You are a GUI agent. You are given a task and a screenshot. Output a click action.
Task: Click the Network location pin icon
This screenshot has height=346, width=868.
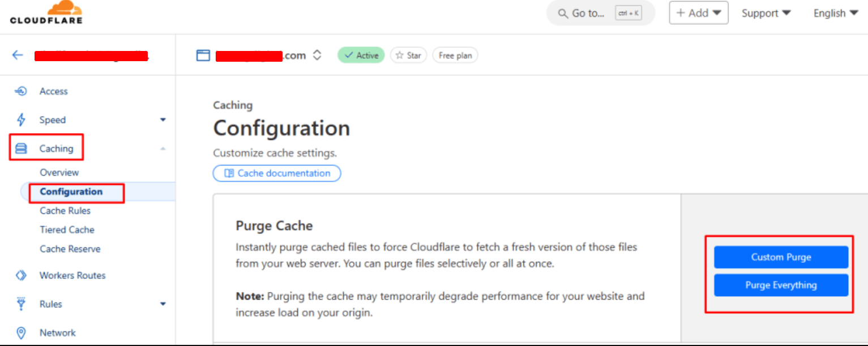click(x=21, y=333)
